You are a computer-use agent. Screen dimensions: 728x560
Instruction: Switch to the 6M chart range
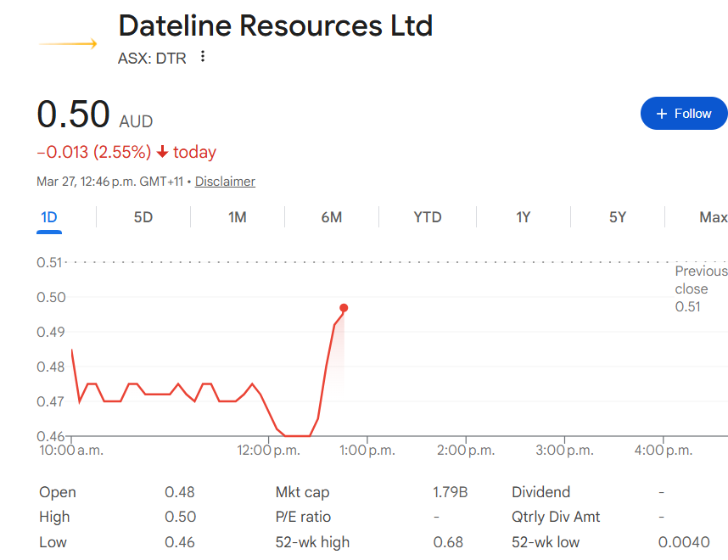(332, 217)
